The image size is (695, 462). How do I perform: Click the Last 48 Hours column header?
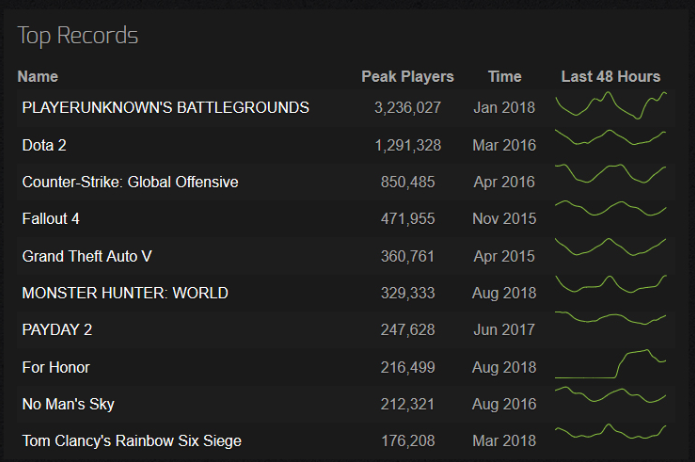[x=611, y=77]
